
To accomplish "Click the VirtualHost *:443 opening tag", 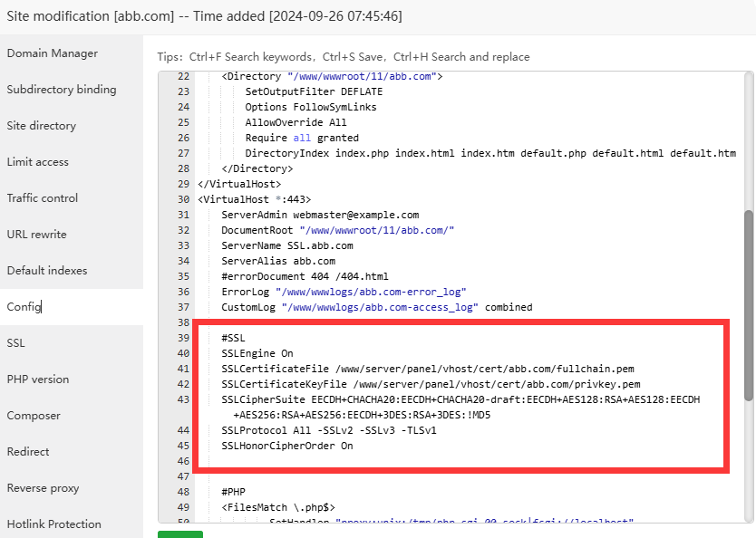I will point(255,199).
